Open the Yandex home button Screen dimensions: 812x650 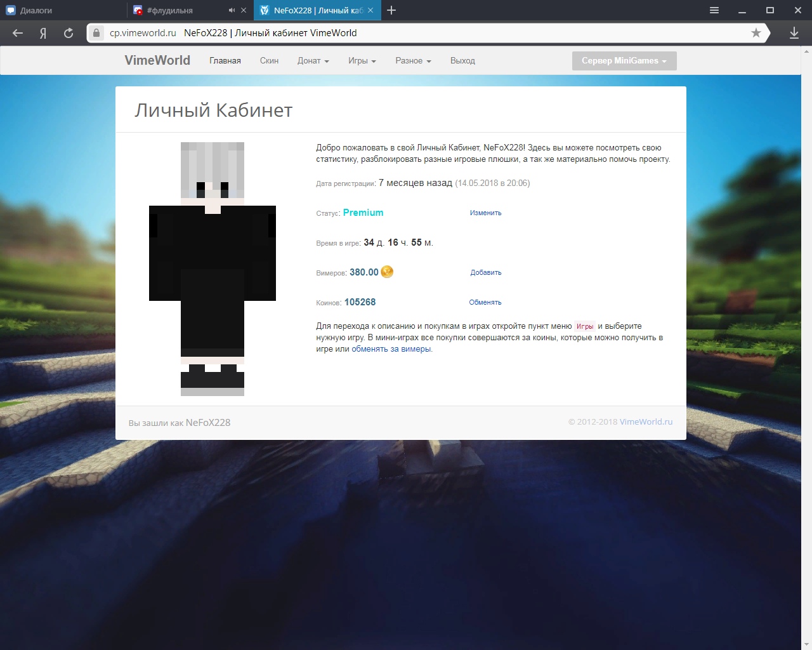coord(43,33)
